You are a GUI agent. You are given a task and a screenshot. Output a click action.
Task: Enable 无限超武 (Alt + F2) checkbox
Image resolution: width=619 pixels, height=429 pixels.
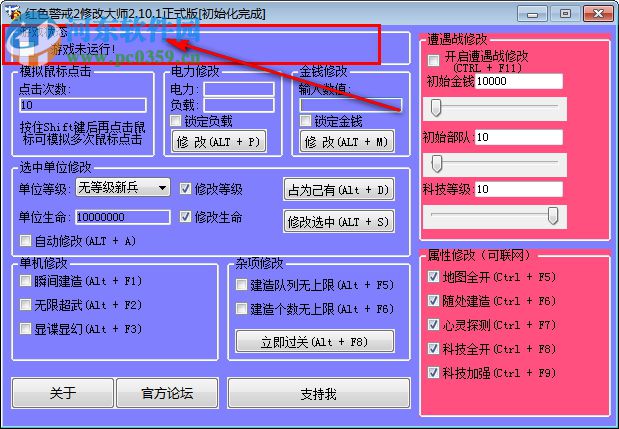click(x=26, y=304)
